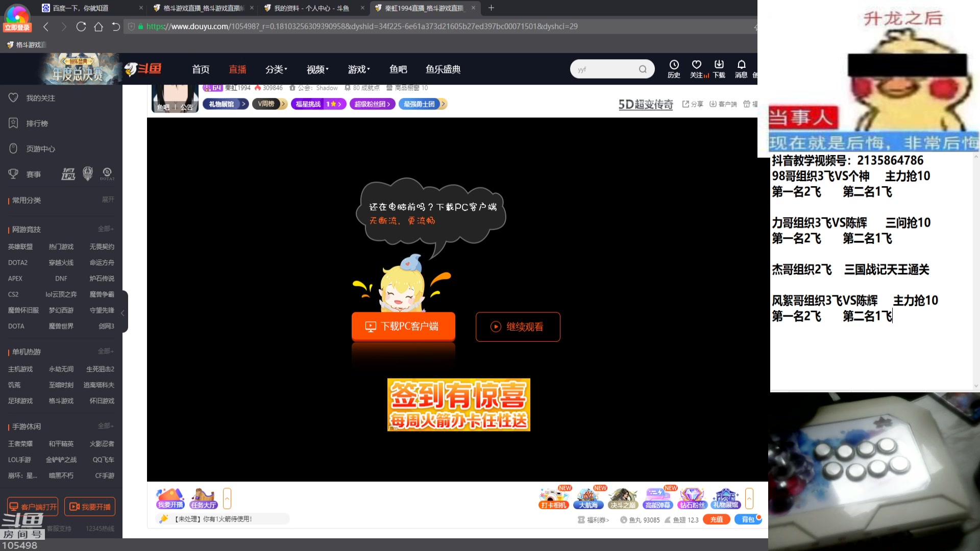Close the 秦虹1994直播 browser tab
Image resolution: width=980 pixels, height=551 pixels.
473,8
